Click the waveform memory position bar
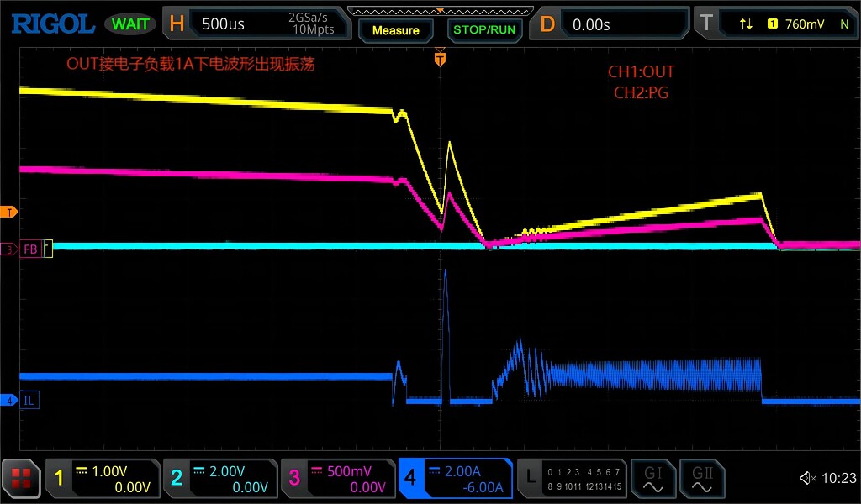 439,11
